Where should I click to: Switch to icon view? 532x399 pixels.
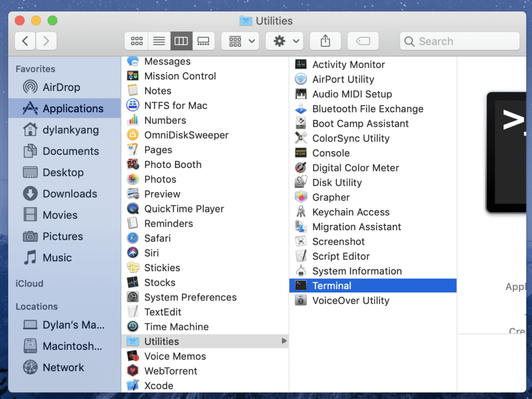(x=137, y=41)
